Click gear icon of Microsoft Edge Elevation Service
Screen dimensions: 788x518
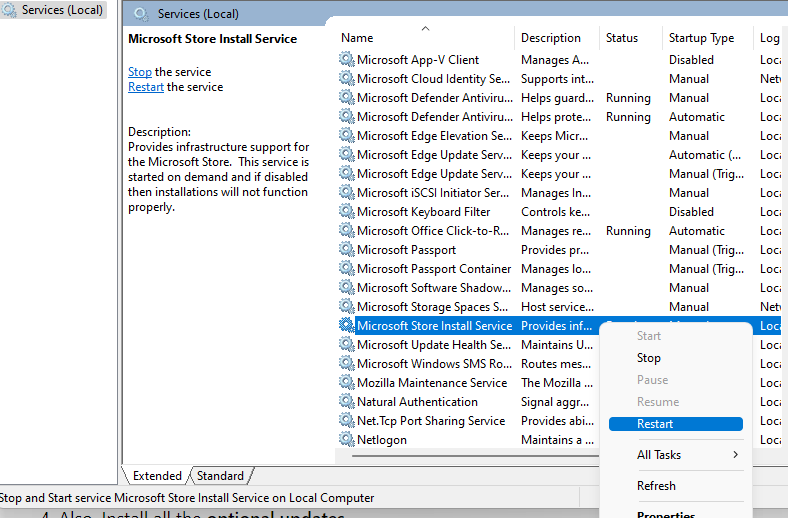pos(346,135)
